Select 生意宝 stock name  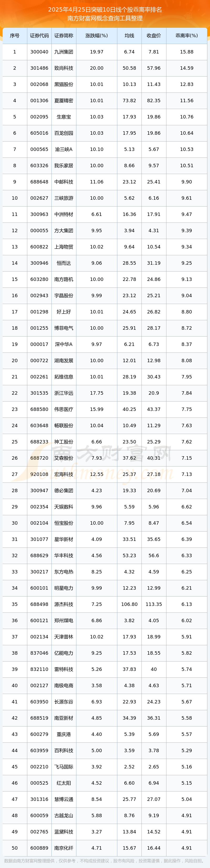click(x=64, y=117)
